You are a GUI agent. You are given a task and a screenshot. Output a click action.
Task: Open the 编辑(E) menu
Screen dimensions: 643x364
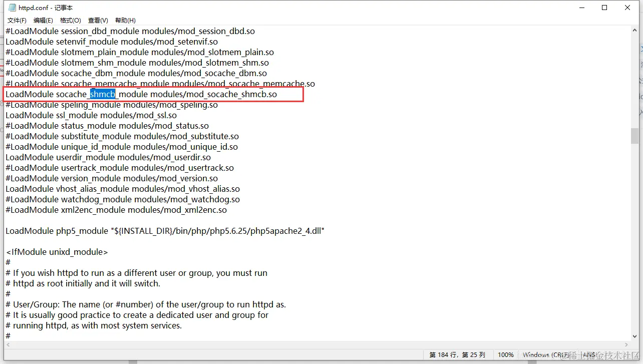[x=43, y=21]
